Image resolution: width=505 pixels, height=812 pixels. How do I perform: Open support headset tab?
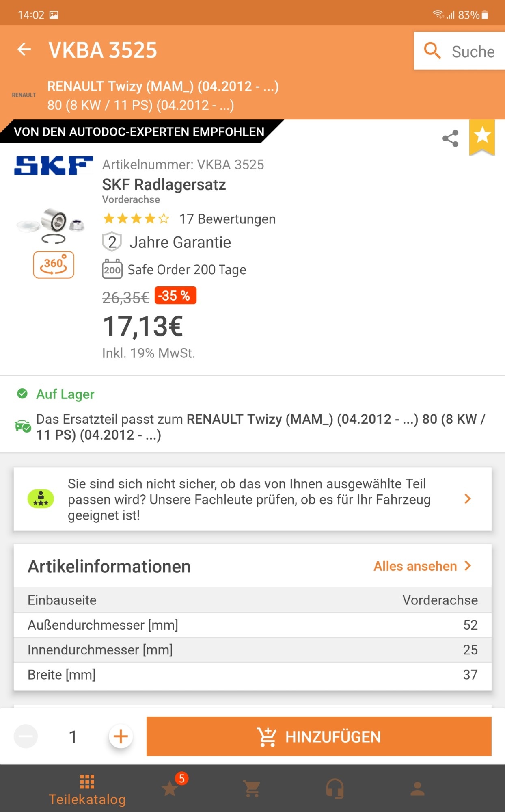coord(335,789)
